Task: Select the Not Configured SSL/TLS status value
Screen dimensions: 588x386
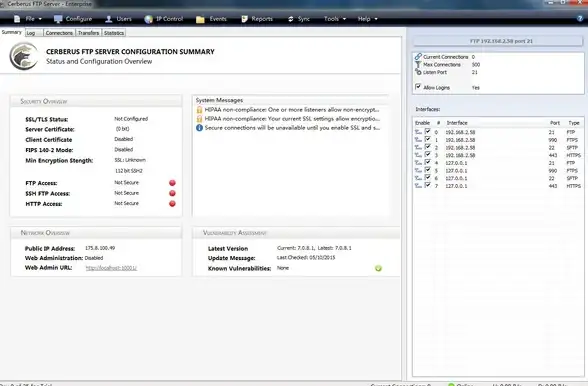Action: point(131,119)
